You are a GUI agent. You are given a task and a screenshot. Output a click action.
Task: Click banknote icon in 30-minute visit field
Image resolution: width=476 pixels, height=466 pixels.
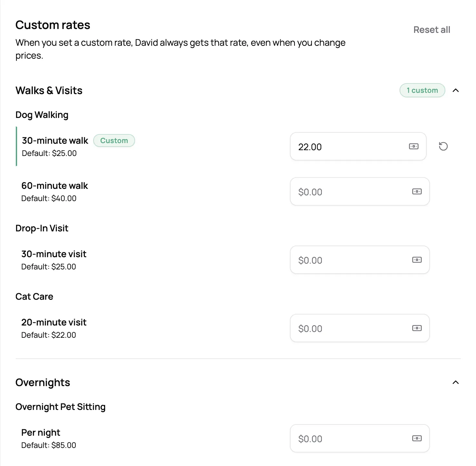pos(417,260)
